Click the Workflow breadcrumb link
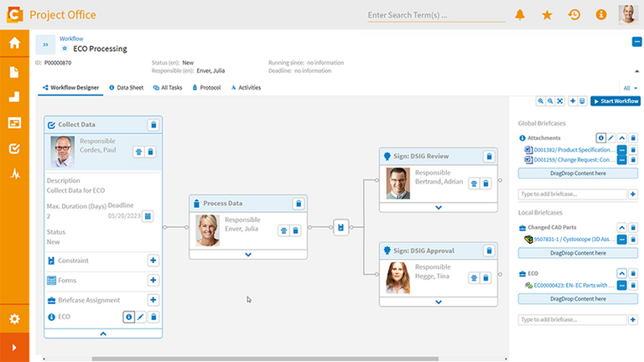The image size is (644, 362). click(x=71, y=39)
